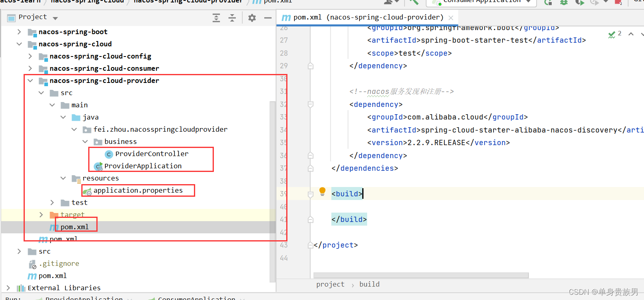Close the pom.xml editor tab
The width and height of the screenshot is (644, 300).
[451, 17]
